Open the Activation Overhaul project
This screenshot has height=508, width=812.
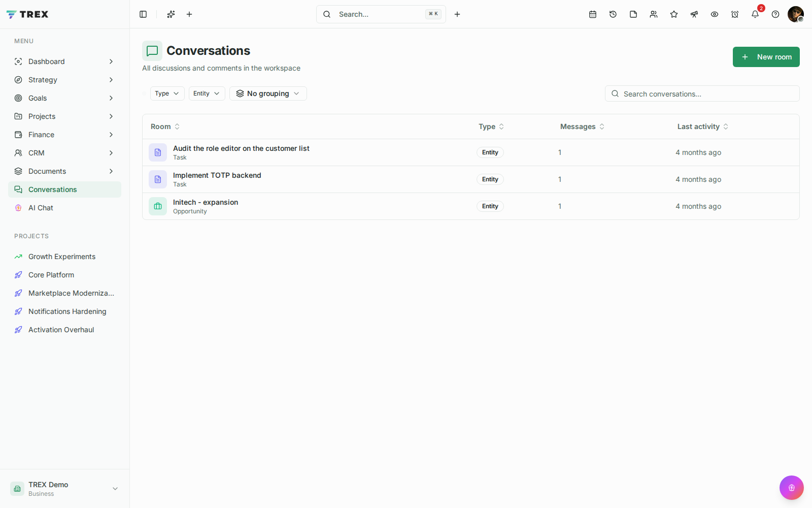point(65,330)
